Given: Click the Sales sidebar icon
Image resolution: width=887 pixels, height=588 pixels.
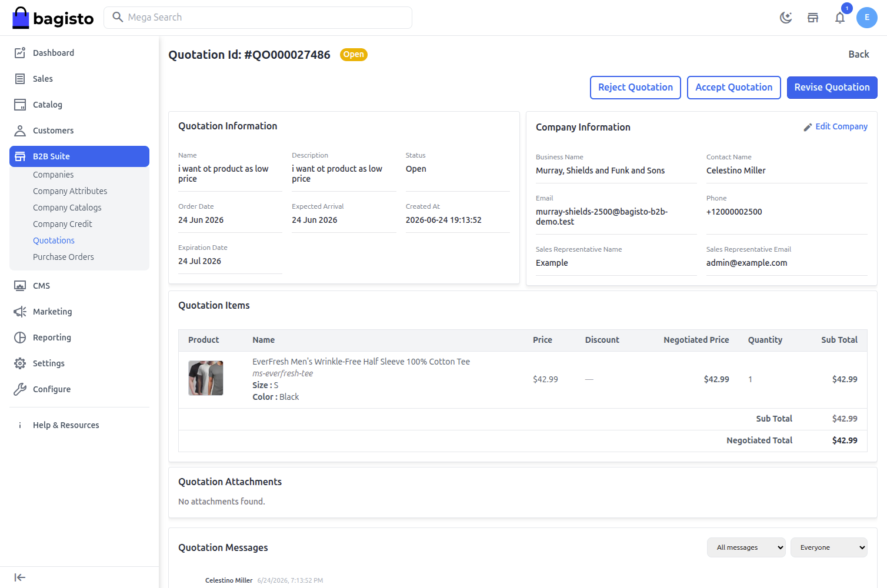Looking at the screenshot, I should point(20,79).
